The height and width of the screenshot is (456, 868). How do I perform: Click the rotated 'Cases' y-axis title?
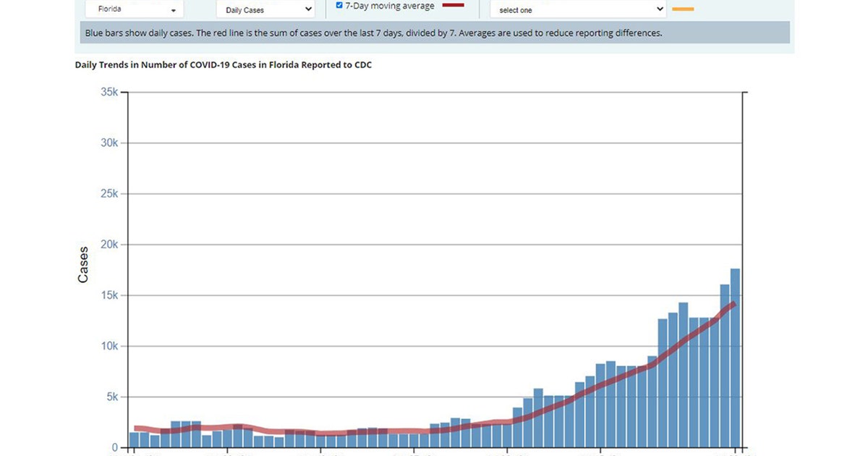click(83, 265)
